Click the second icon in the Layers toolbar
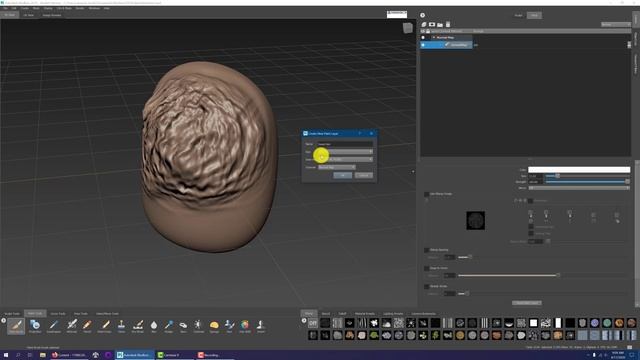 [432, 24]
